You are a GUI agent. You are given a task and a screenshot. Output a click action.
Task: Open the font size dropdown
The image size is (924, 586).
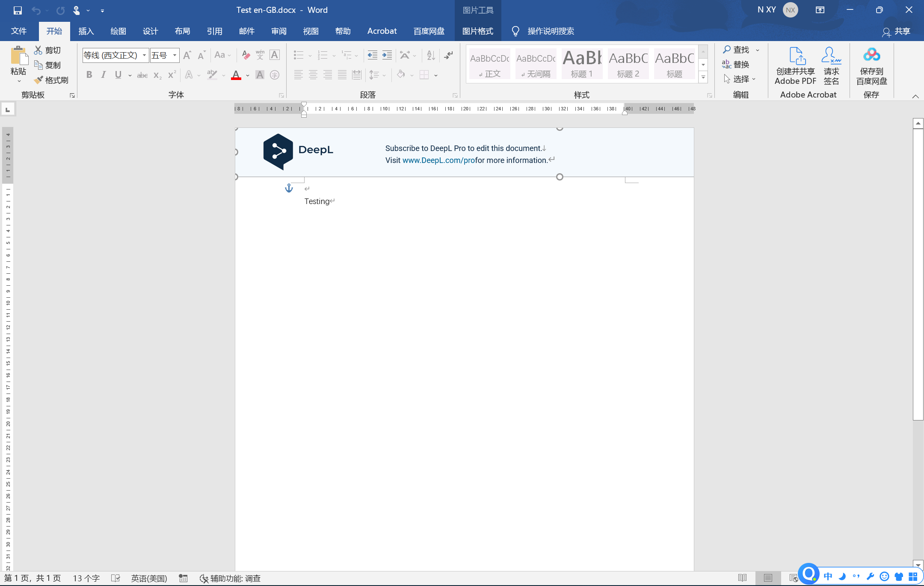(175, 55)
